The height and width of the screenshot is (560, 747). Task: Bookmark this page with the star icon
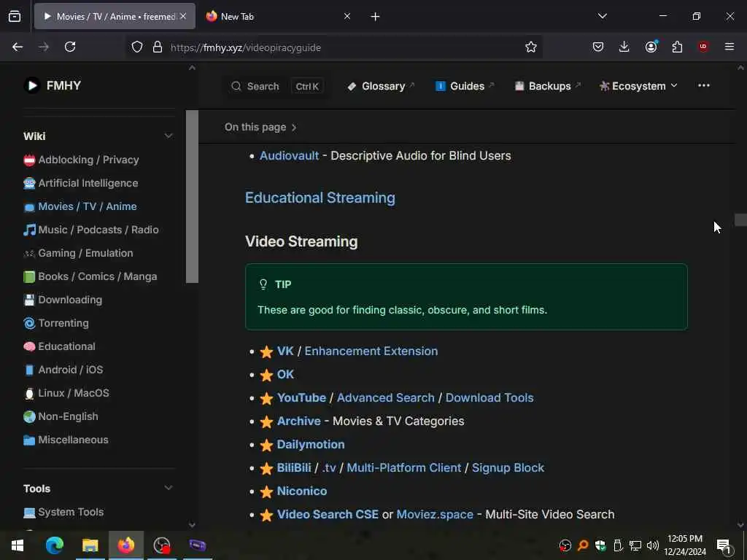pyautogui.click(x=531, y=47)
